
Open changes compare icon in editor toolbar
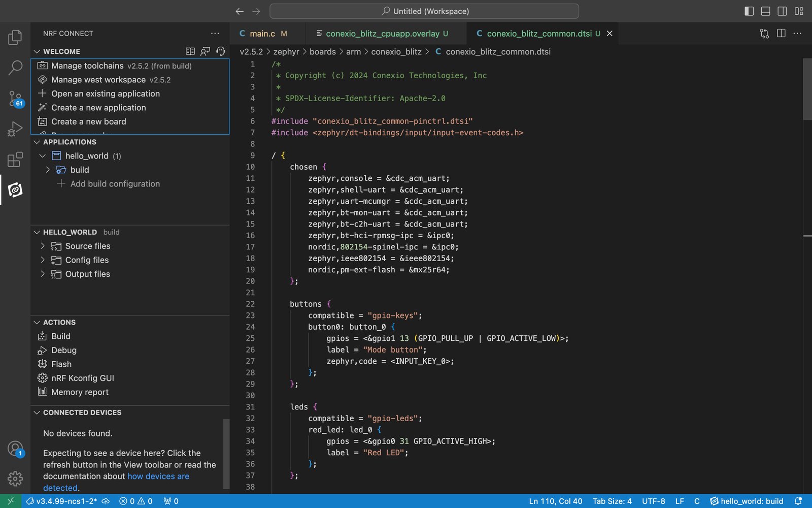764,34
